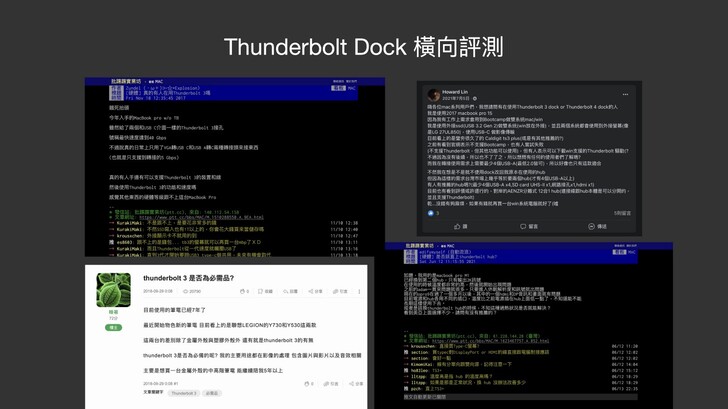This screenshot has width=728, height=409.
Task: Open the forum post title thunderbolt 3 是否為必需品?
Action: [188, 278]
